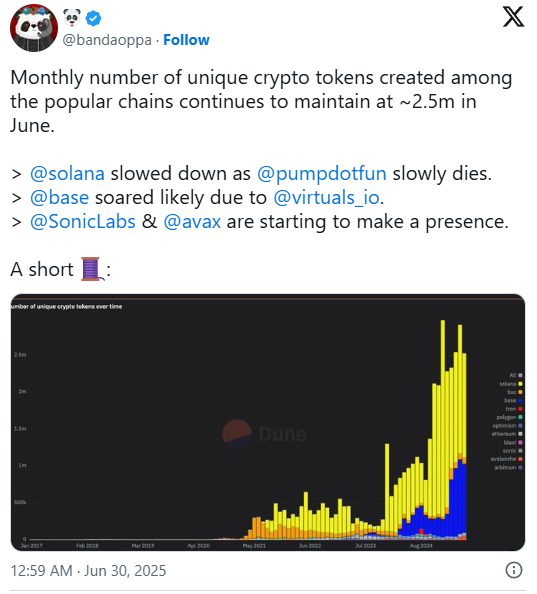The image size is (537, 594).
Task: Open the @bandaoppa handle
Action: 107,40
